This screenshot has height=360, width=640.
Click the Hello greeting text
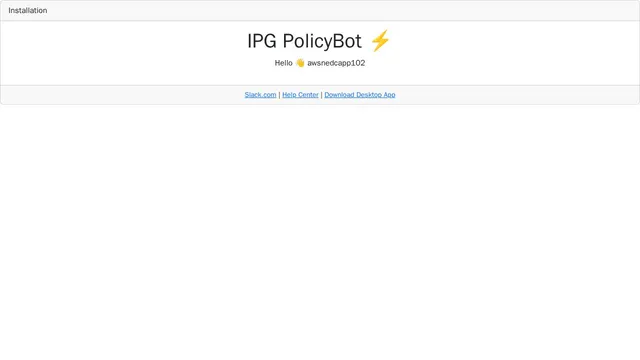click(x=283, y=63)
